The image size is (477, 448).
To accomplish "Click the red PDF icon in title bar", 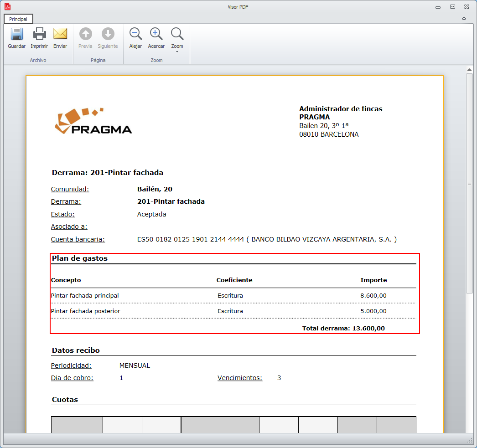I will point(8,7).
